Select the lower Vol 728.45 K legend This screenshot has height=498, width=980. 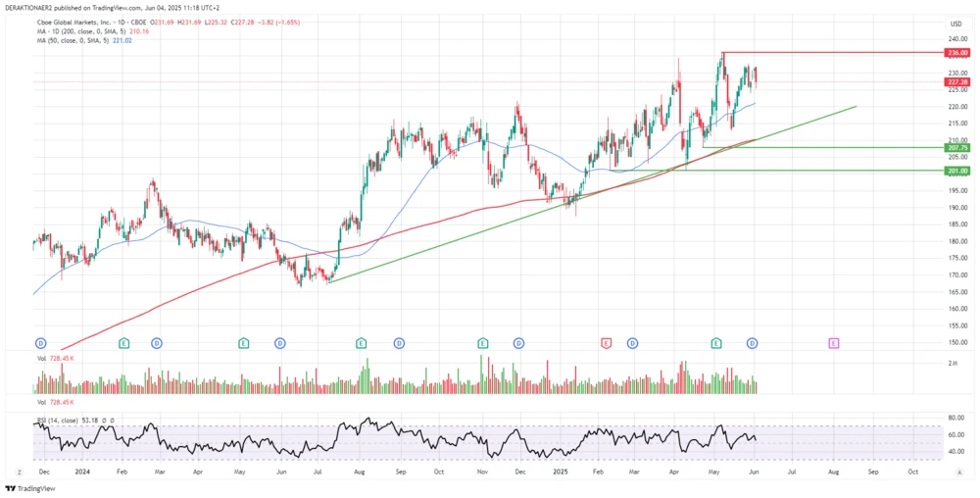click(56, 402)
